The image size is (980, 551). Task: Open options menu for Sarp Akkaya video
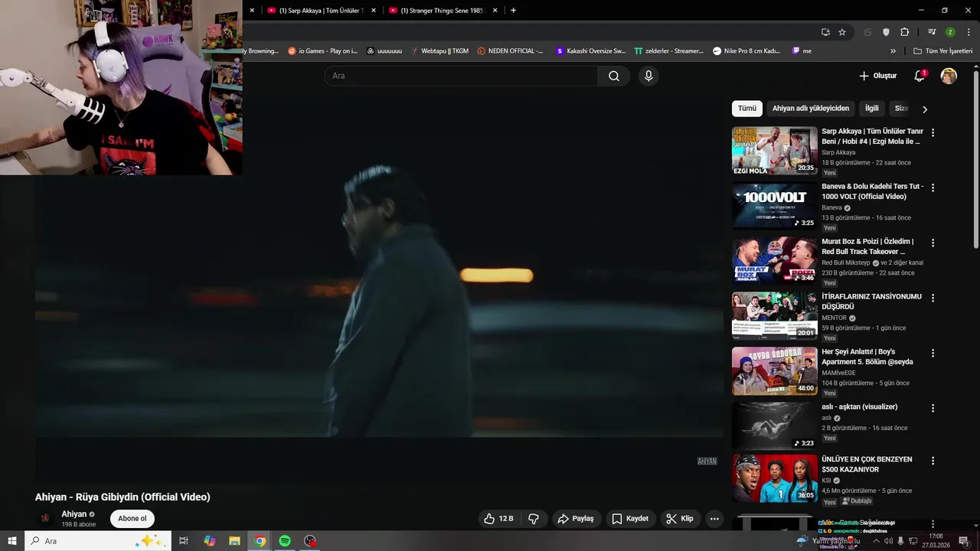(933, 132)
